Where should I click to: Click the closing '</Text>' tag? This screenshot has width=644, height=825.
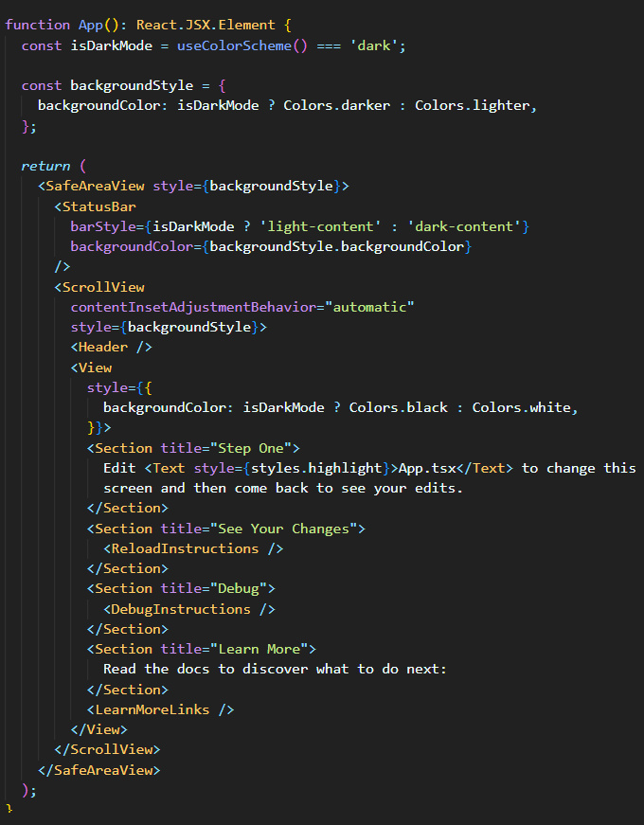[484, 468]
